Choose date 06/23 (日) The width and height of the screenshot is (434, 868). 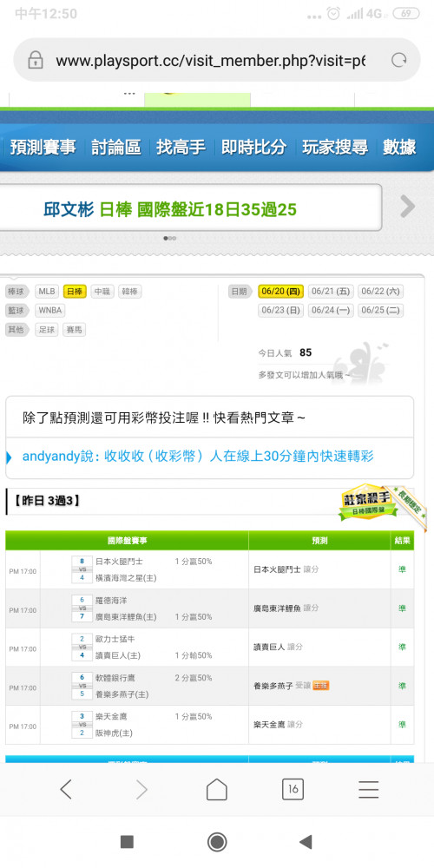pos(280,311)
